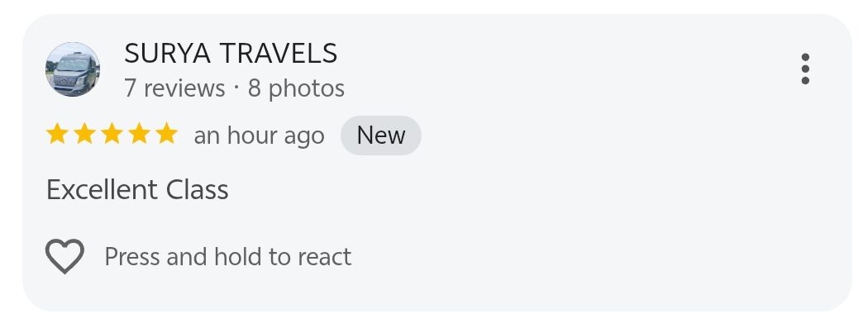Click the fourth yellow rating star

[139, 135]
